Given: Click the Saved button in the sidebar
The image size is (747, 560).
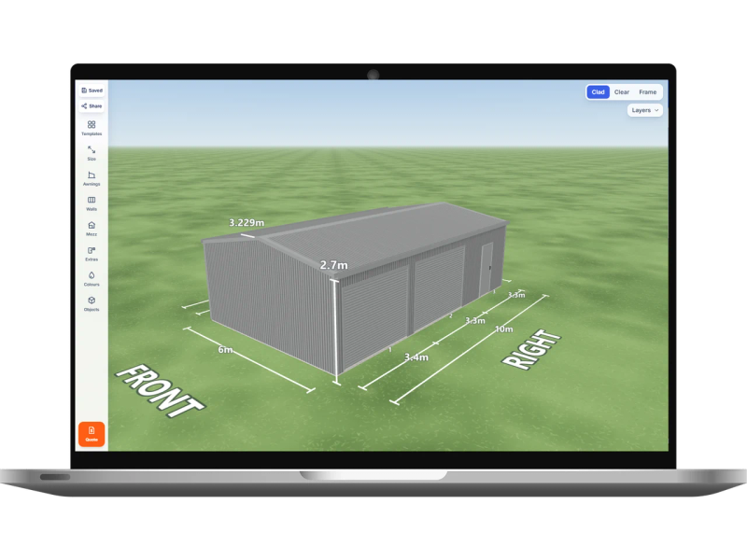Looking at the screenshot, I should pos(92,91).
